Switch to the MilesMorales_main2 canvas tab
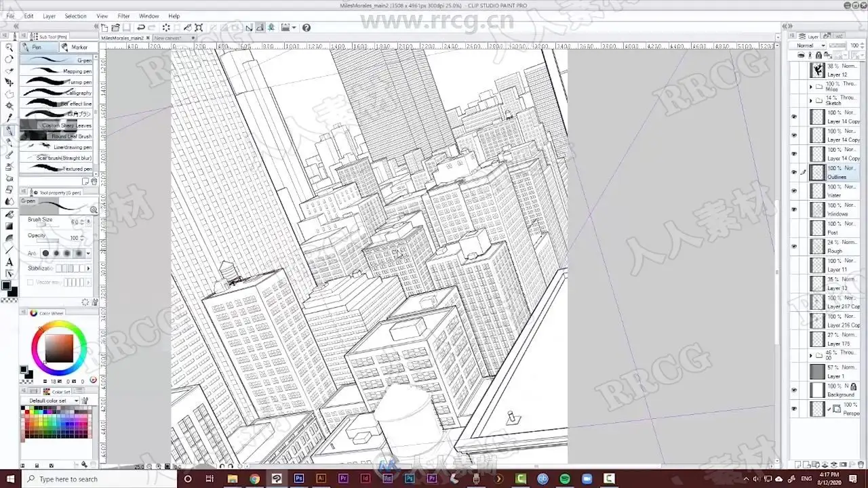The width and height of the screenshot is (868, 488). tap(123, 38)
